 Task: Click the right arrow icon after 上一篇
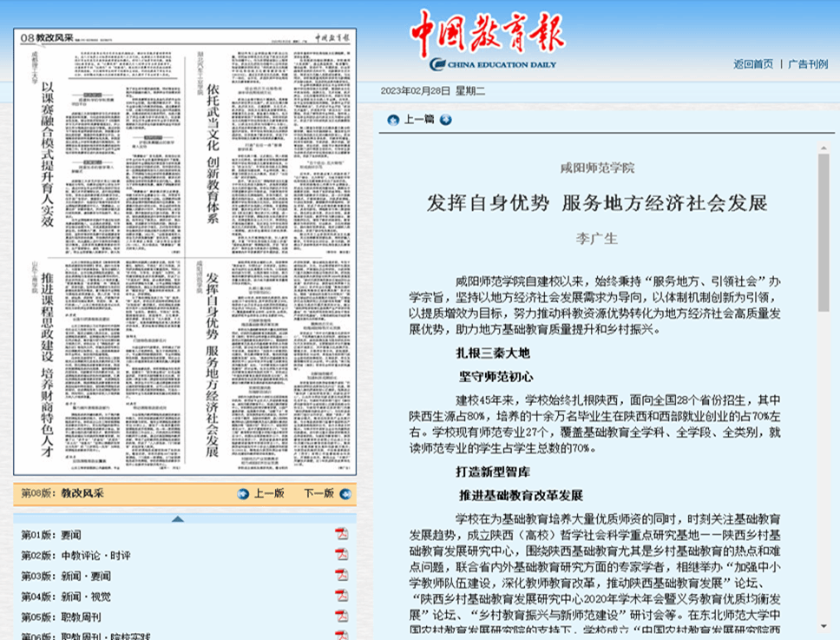(x=446, y=120)
